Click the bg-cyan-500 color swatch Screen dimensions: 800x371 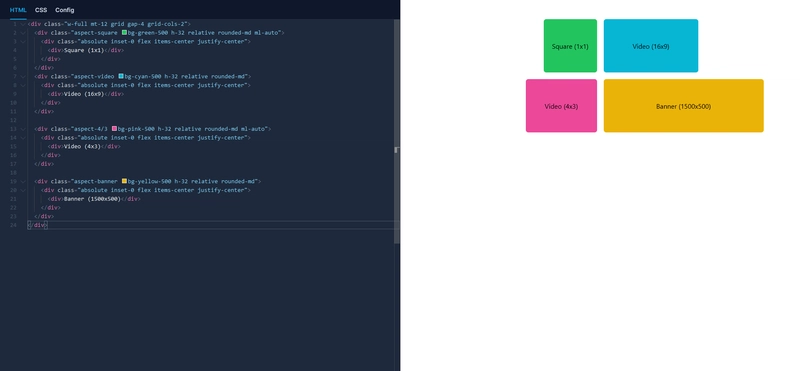pos(121,76)
